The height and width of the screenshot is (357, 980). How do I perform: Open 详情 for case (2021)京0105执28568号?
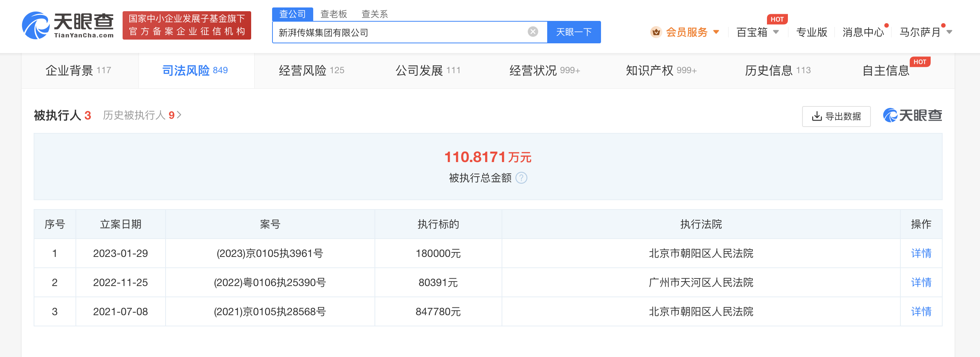coord(921,312)
